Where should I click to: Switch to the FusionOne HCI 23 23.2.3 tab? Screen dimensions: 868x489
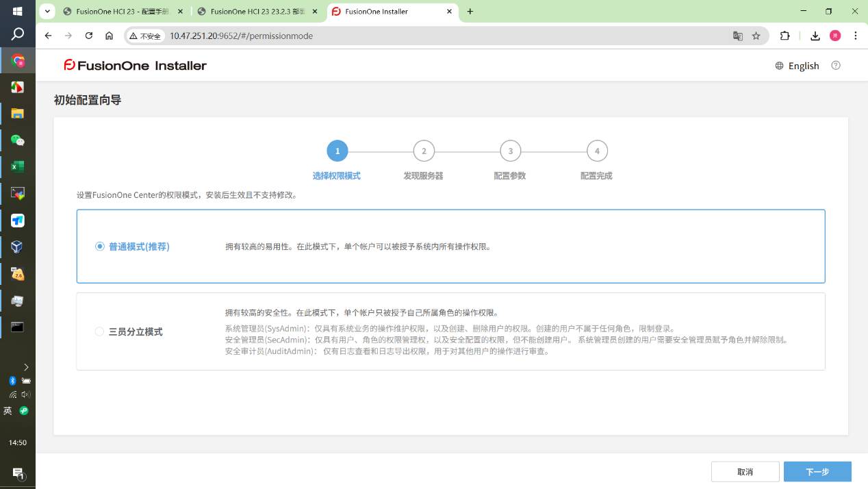pyautogui.click(x=257, y=12)
